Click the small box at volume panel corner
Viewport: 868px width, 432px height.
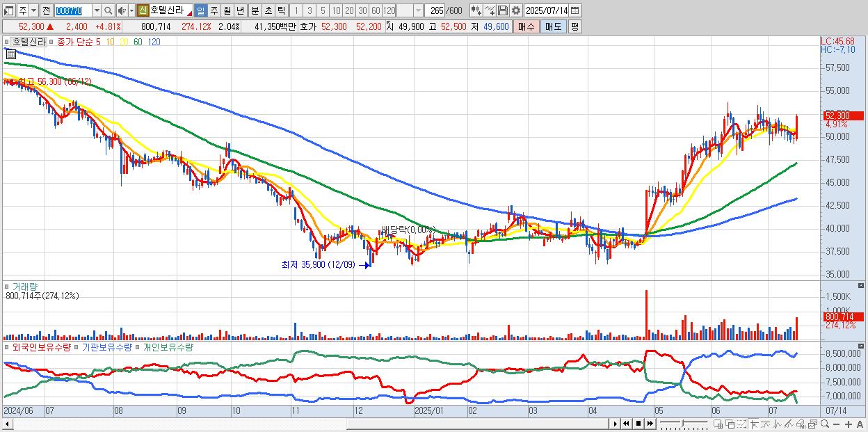pyautogui.click(x=862, y=285)
